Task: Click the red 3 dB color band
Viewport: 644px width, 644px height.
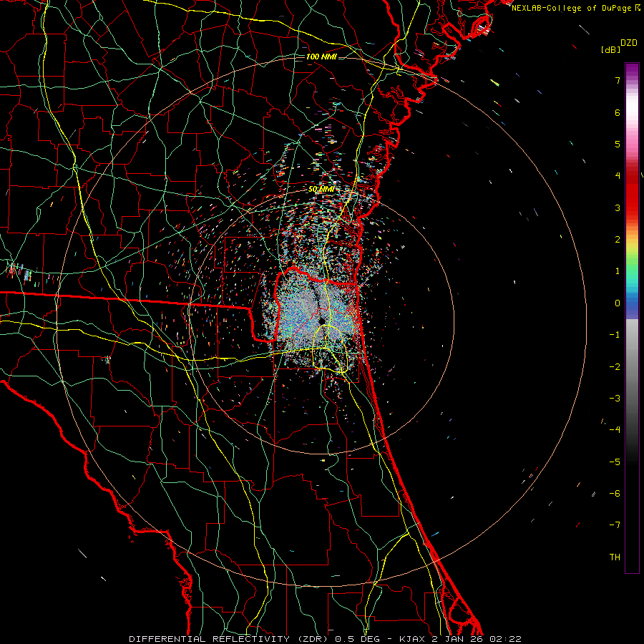Action: pos(632,208)
